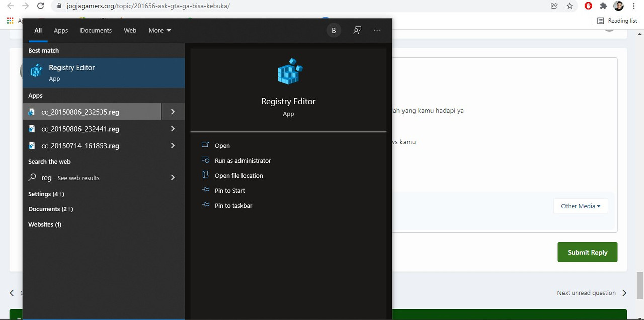Expand the Websites (1) results group
The width and height of the screenshot is (644, 320).
click(x=45, y=224)
